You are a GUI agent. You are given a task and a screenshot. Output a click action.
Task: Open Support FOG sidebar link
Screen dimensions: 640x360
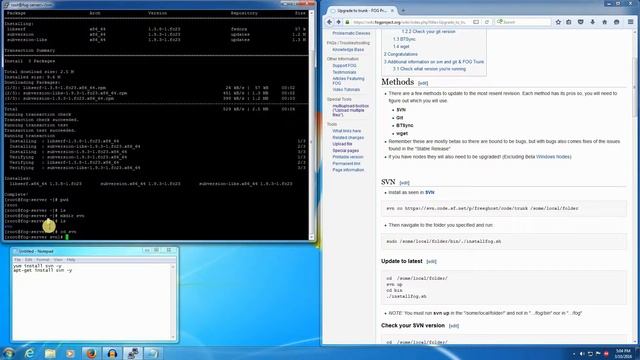344,65
